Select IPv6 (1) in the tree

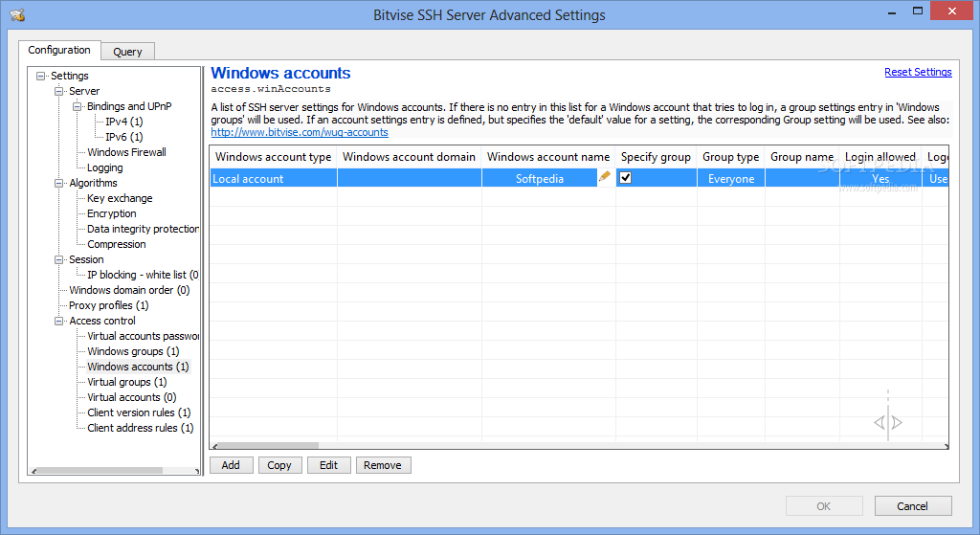123,137
